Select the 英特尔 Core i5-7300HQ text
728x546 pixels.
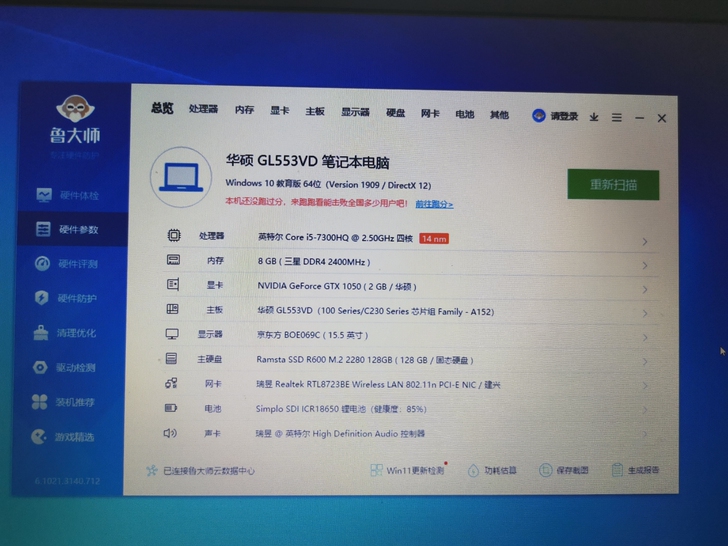[x=335, y=237]
